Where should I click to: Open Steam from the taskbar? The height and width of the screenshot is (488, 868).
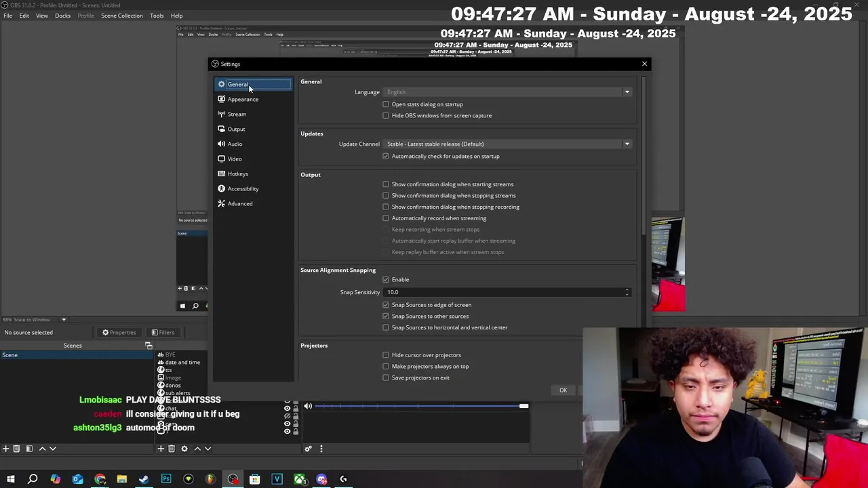point(144,479)
